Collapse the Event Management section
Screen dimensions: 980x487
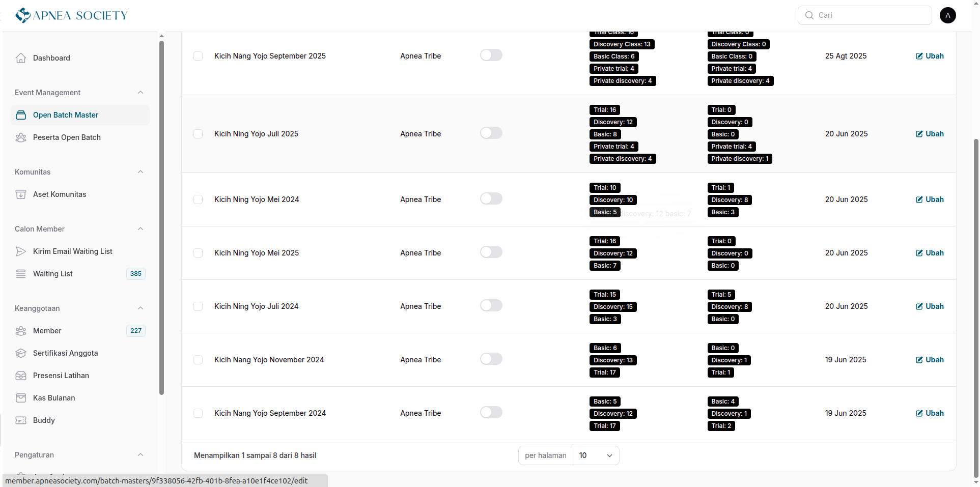pos(141,93)
